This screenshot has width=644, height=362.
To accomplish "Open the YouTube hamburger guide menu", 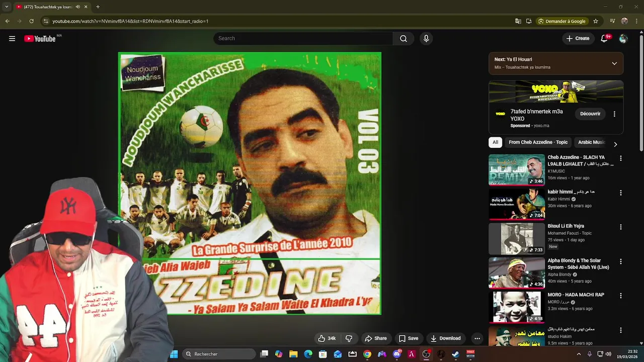I will point(12,39).
